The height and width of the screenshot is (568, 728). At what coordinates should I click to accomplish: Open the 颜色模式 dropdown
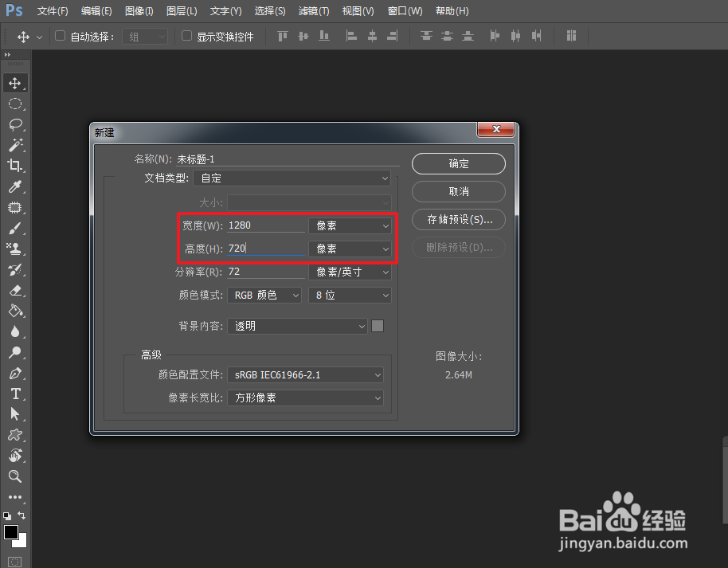coord(264,295)
